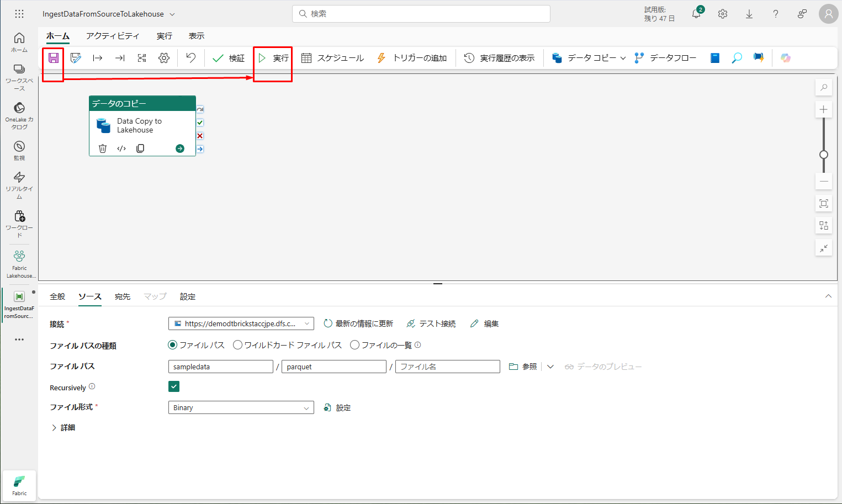
Task: Open Copilot from the toolbar
Action: tap(786, 58)
